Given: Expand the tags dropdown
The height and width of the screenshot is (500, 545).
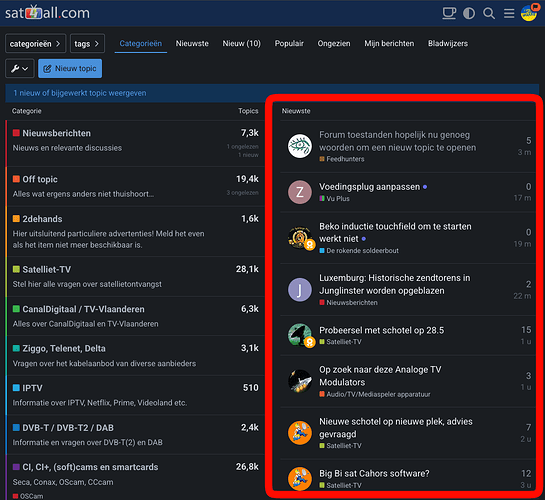Looking at the screenshot, I should click(x=87, y=43).
